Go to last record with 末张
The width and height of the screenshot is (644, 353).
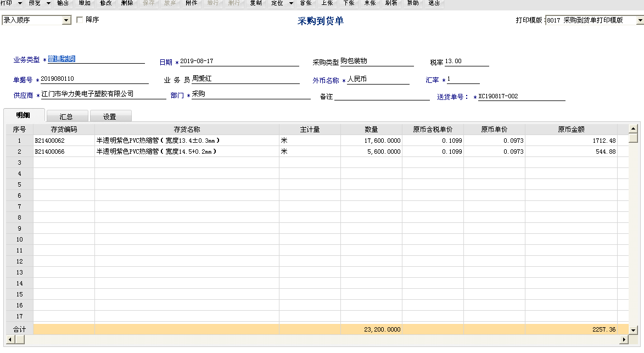pos(370,3)
